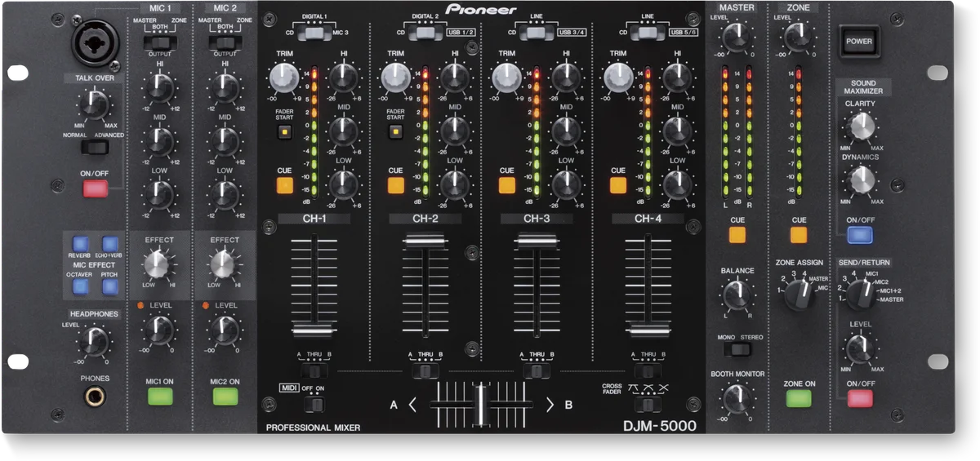Click the MASTER BALANCE knob
Screen dimensions: 980x461
tap(737, 294)
